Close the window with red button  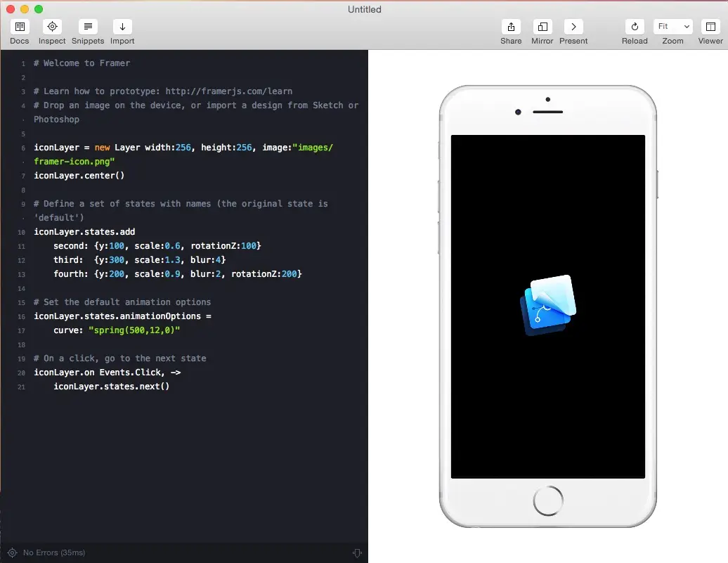tap(11, 9)
